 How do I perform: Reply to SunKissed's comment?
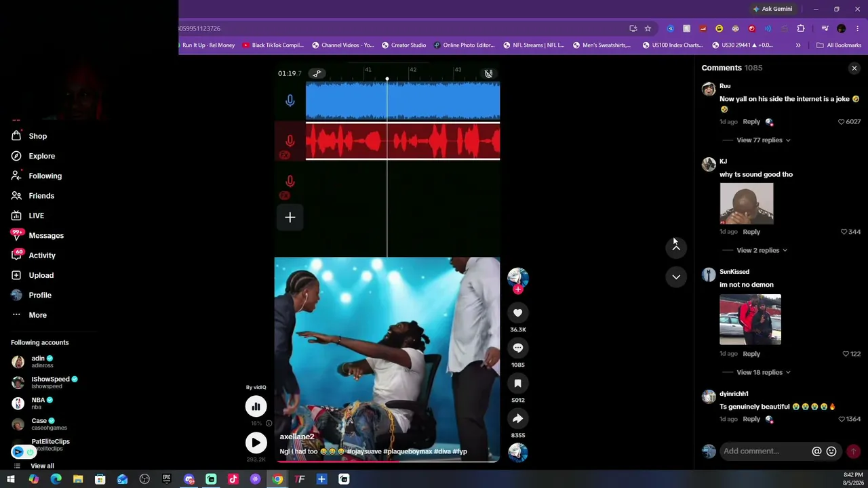[x=751, y=354]
